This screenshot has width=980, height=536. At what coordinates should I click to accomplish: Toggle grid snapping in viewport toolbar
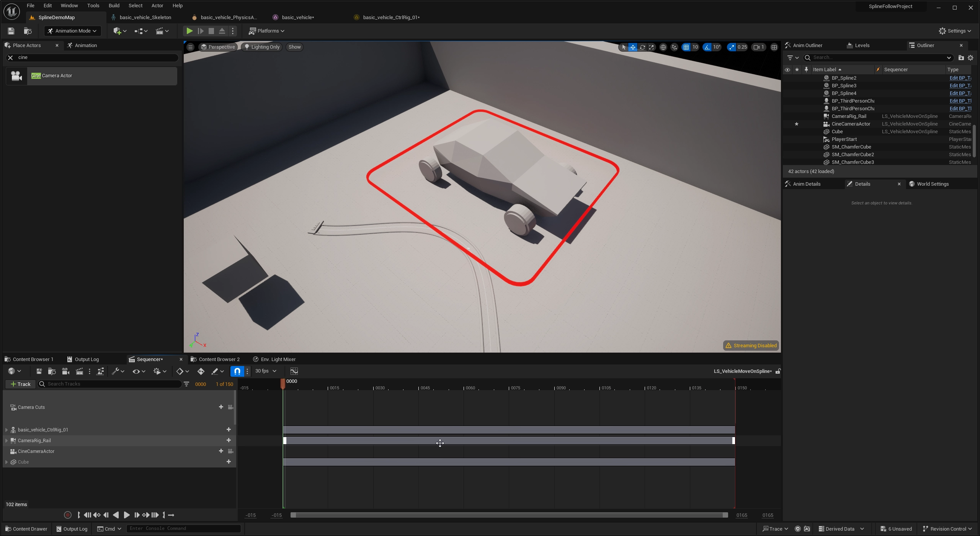pyautogui.click(x=686, y=47)
